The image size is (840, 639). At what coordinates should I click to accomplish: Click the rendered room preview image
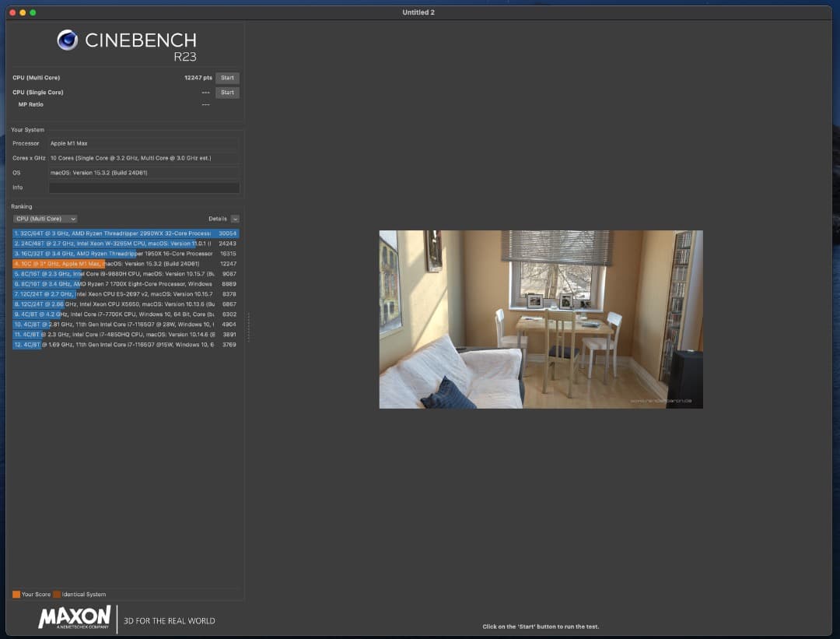pos(541,319)
